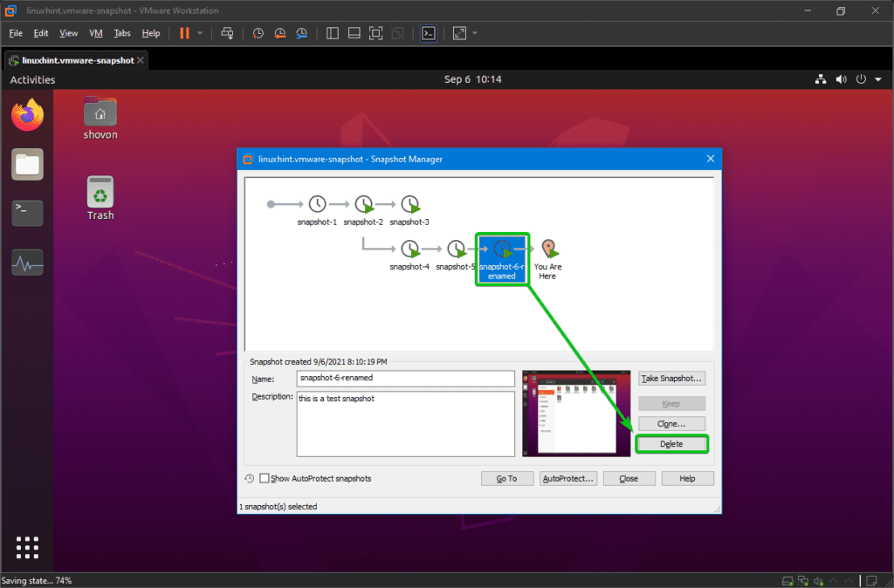The width and height of the screenshot is (894, 588).
Task: Enable Show AutoProtect snapshots checkbox
Action: pyautogui.click(x=264, y=479)
